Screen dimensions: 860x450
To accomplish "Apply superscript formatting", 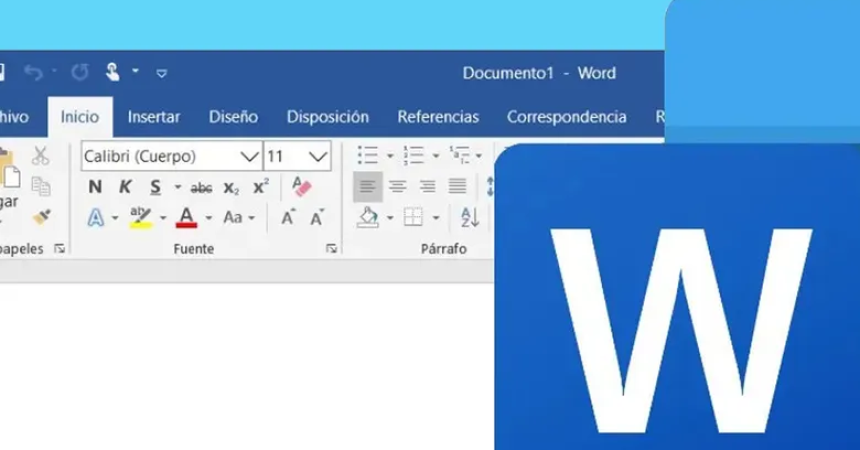I will coord(261,187).
